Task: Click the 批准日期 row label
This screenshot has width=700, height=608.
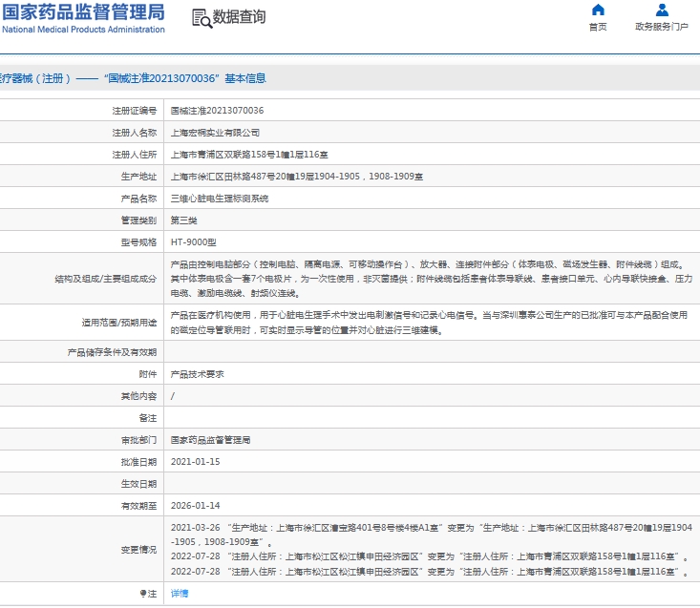Action: pyautogui.click(x=138, y=462)
